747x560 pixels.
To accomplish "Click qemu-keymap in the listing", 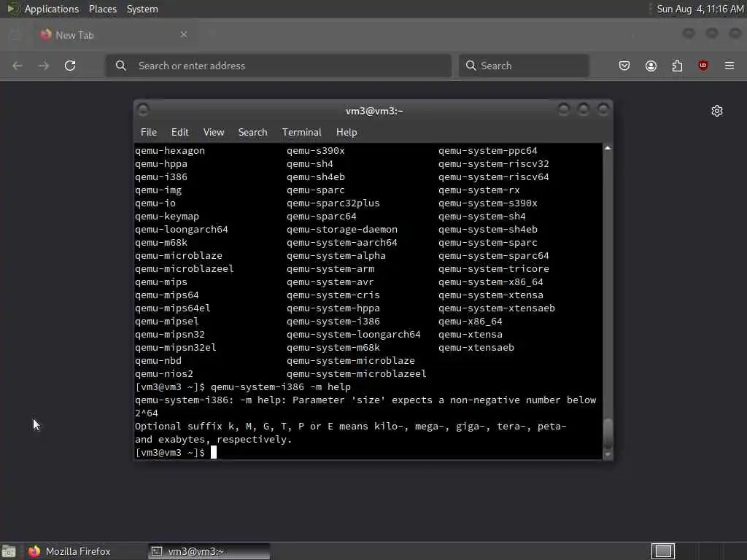I will (167, 216).
